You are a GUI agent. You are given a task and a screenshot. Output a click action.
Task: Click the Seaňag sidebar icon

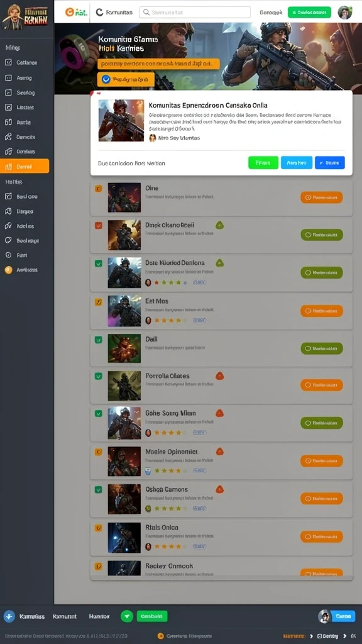[x=8, y=92]
